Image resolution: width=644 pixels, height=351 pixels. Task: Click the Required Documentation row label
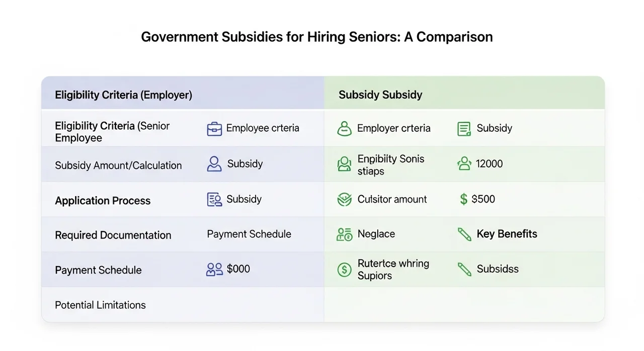(113, 235)
